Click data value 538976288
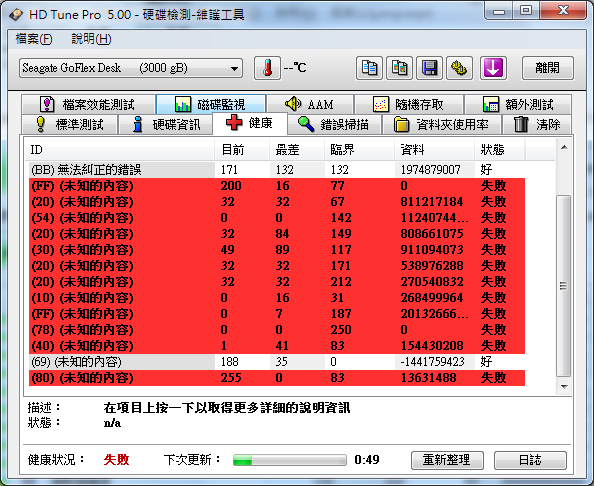594x486 pixels. (432, 266)
